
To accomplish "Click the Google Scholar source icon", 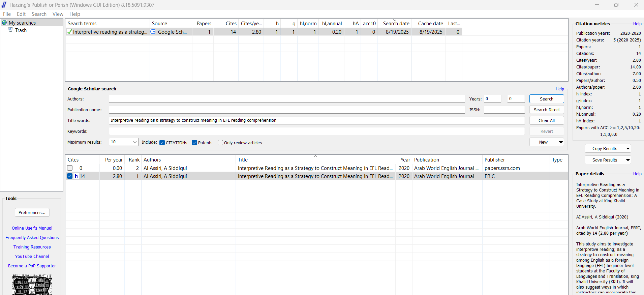I will point(153,32).
